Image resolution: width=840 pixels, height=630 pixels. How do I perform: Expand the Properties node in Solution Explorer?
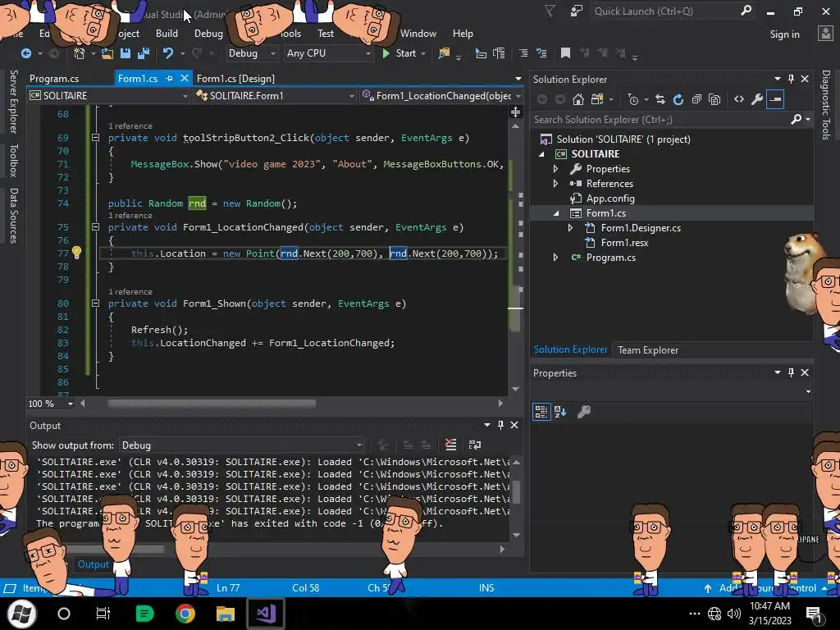click(x=555, y=169)
